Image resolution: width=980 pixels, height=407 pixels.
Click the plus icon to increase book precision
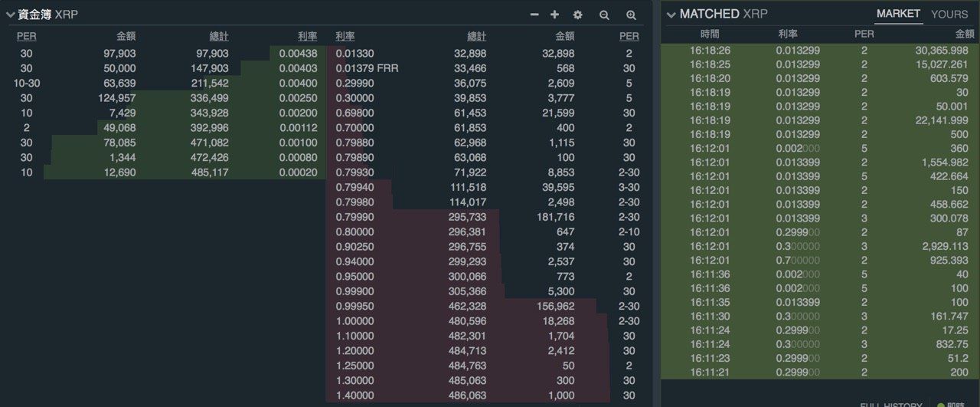tap(555, 15)
